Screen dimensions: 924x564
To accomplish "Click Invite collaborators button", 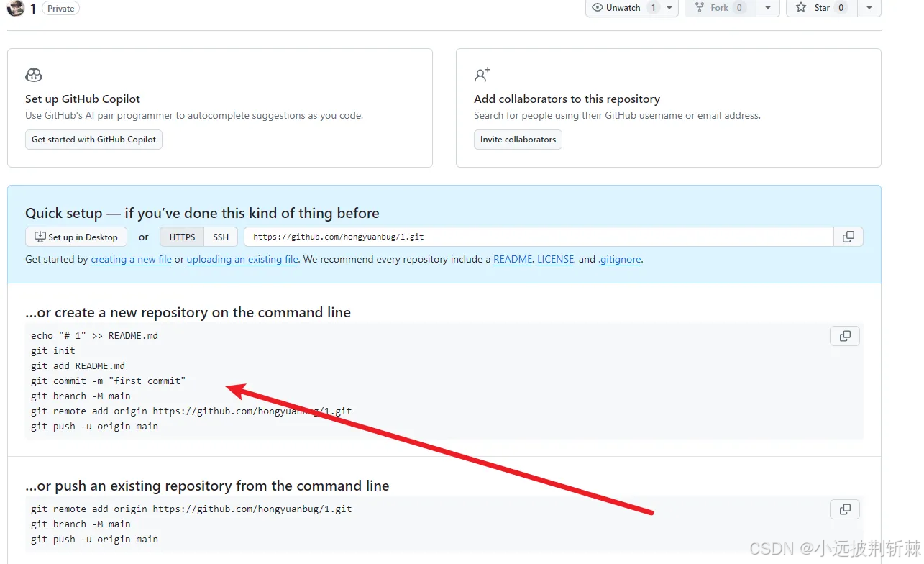I will pos(518,140).
